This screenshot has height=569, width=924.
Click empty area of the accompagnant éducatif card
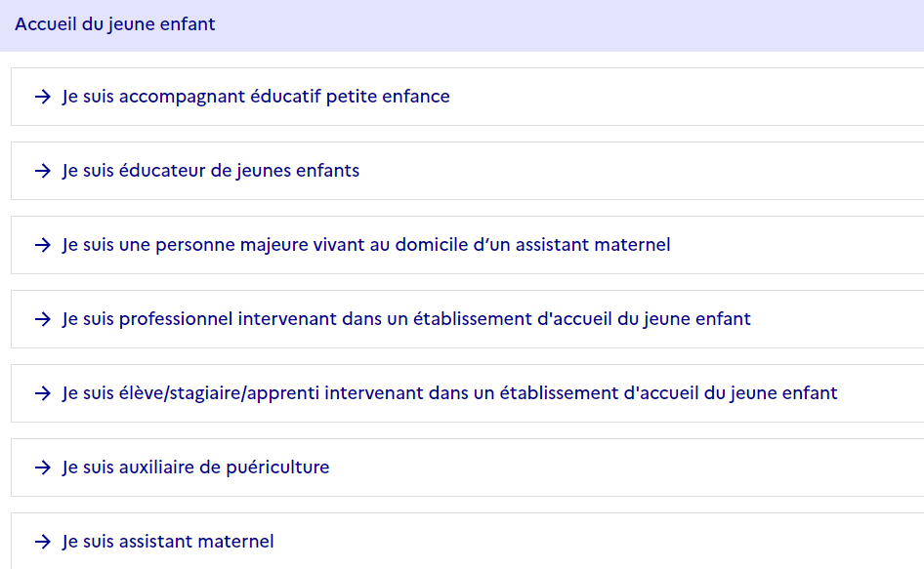pyautogui.click(x=684, y=97)
